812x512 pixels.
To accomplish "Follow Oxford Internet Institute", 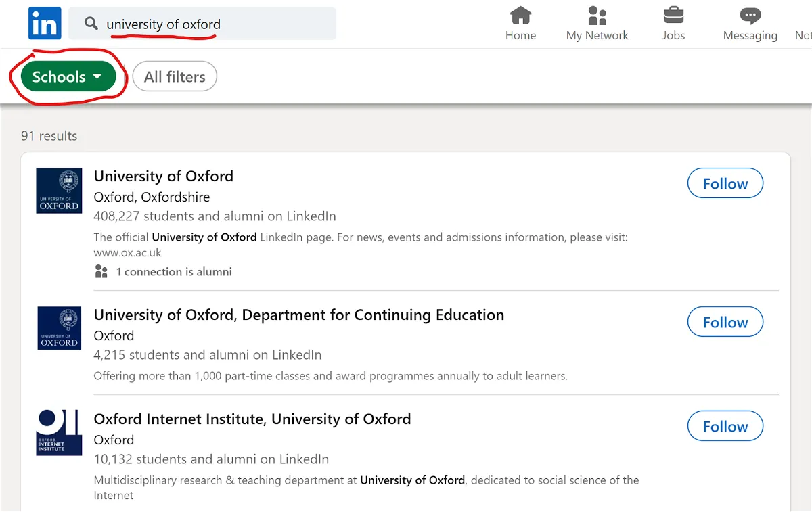I will click(725, 426).
